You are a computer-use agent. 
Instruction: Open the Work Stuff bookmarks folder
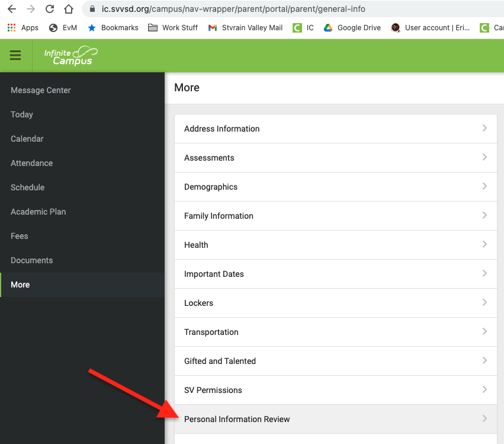click(x=173, y=28)
